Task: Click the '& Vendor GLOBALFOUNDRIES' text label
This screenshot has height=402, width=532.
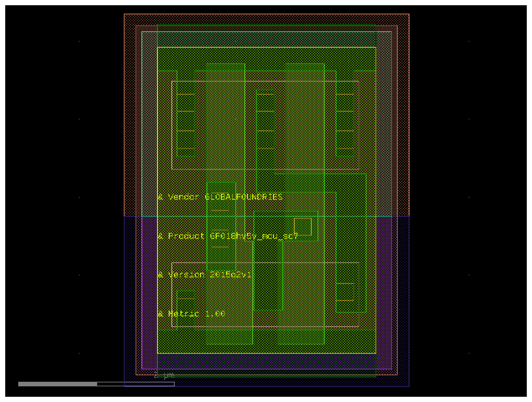Action: point(220,197)
